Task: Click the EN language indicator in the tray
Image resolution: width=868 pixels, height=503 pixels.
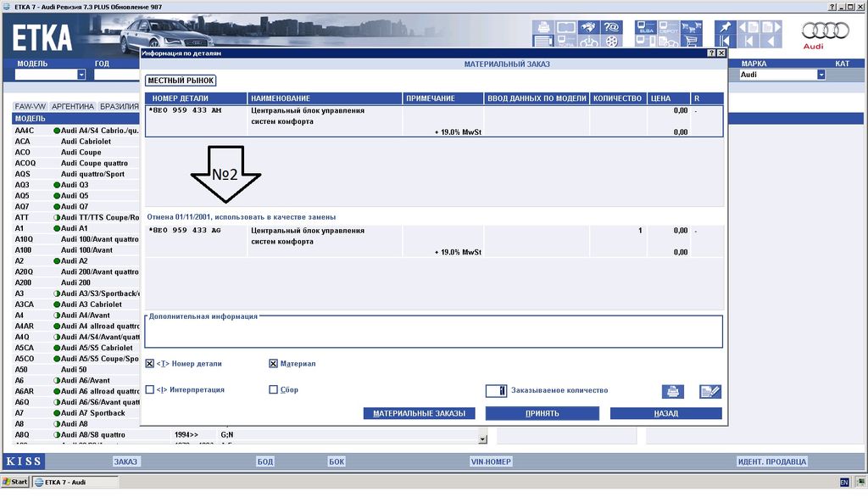Action: [844, 483]
